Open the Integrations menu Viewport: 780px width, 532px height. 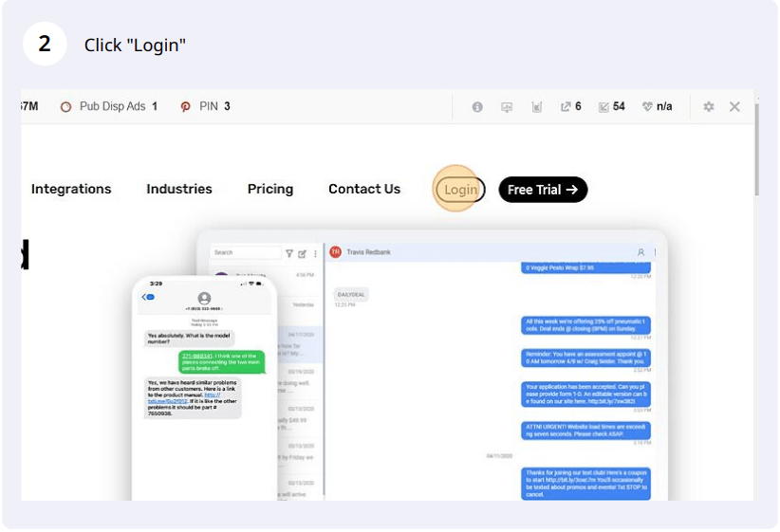[x=71, y=189]
